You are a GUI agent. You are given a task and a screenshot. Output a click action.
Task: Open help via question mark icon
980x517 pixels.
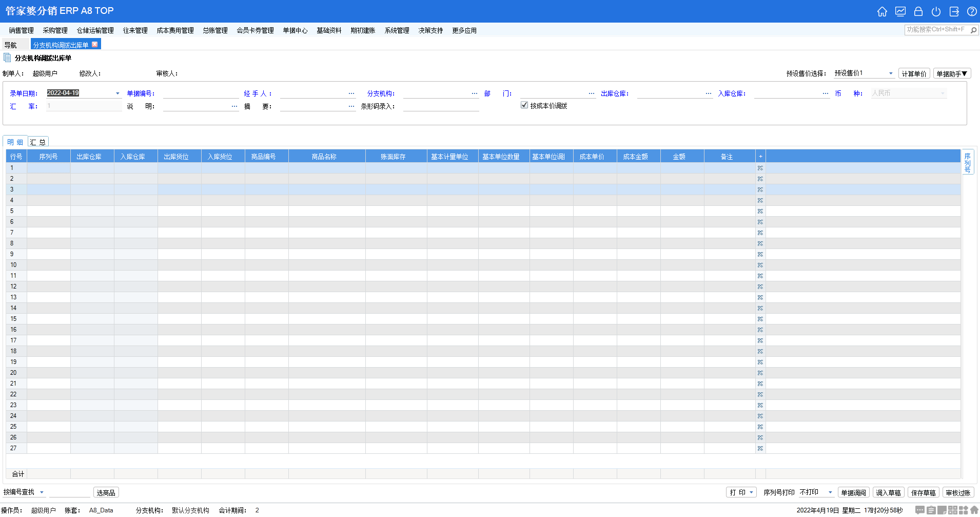coord(972,11)
